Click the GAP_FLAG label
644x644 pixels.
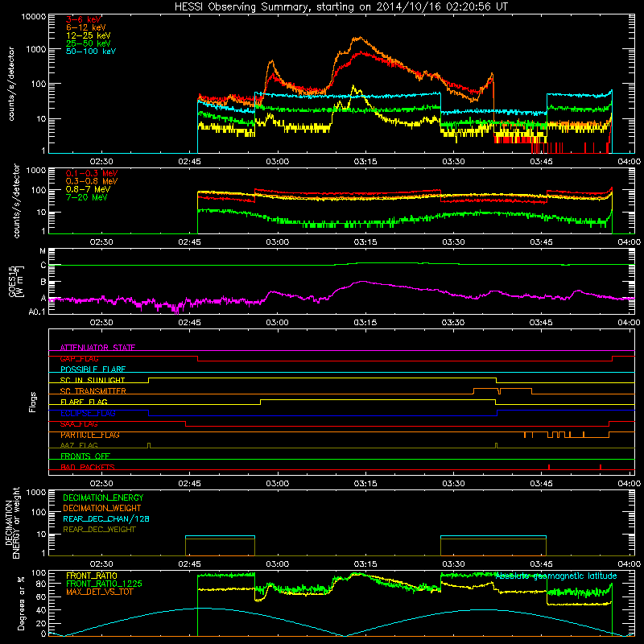point(79,358)
